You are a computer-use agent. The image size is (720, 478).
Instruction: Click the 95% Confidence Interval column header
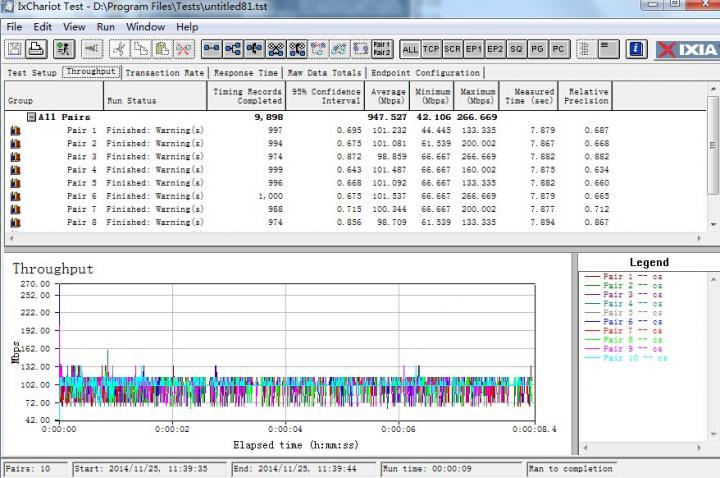point(325,96)
